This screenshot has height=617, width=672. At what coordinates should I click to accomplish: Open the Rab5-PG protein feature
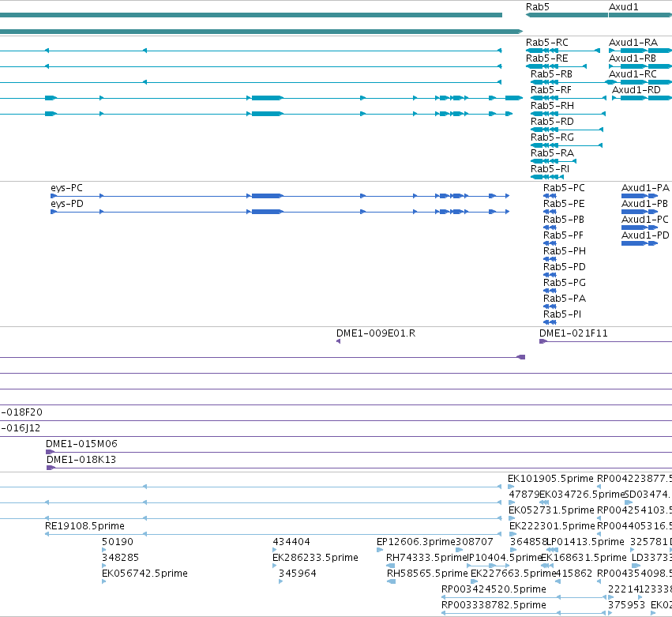[565, 284]
